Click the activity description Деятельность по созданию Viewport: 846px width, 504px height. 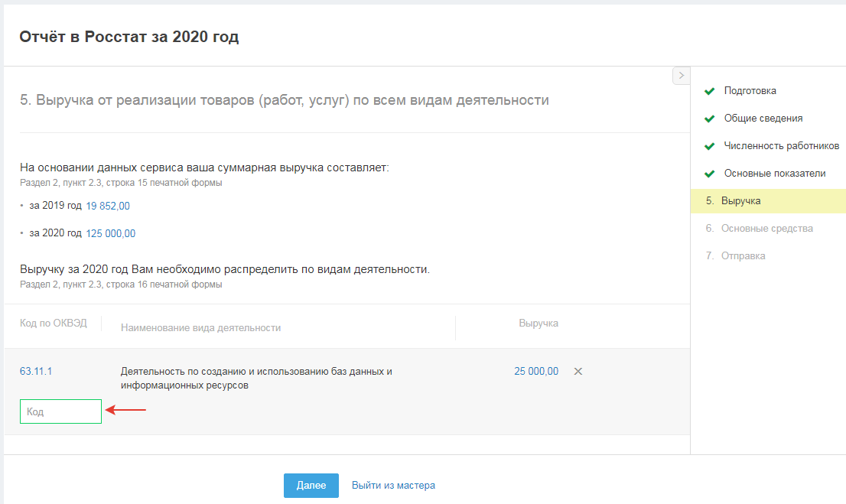tap(256, 379)
